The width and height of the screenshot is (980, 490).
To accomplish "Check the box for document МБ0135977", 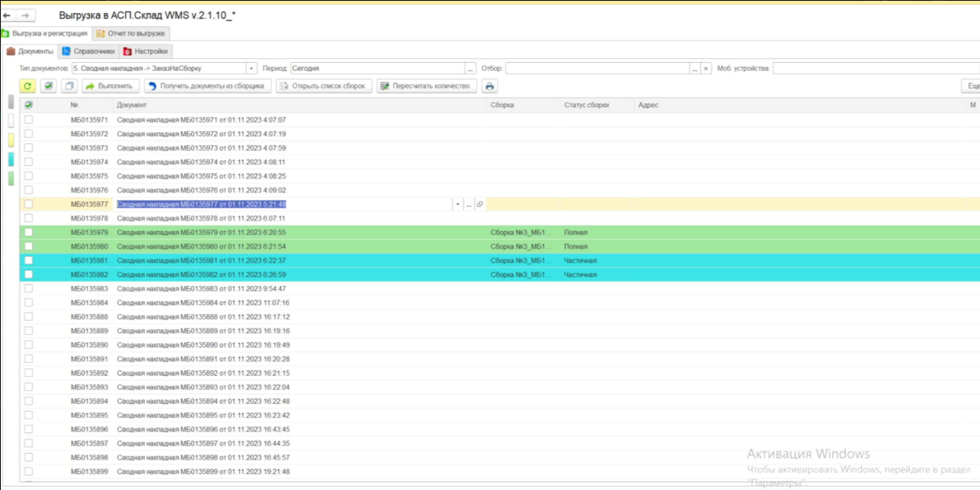I will pos(28,204).
